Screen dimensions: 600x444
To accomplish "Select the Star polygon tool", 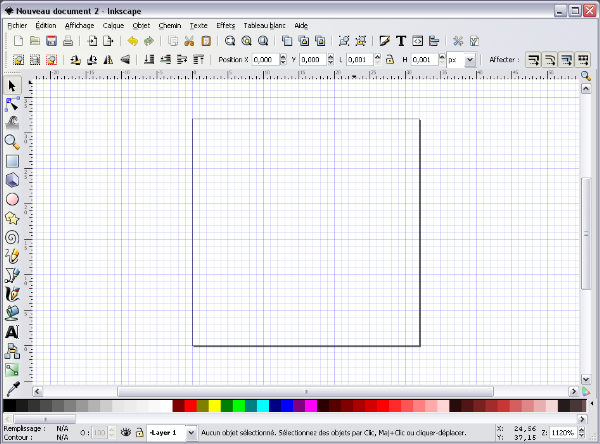I will click(x=12, y=219).
